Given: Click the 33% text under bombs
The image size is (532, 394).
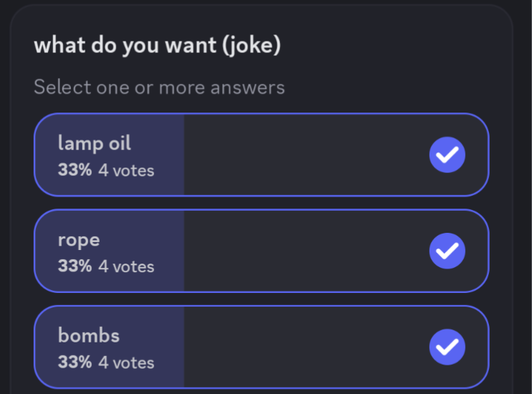Looking at the screenshot, I should point(75,362).
